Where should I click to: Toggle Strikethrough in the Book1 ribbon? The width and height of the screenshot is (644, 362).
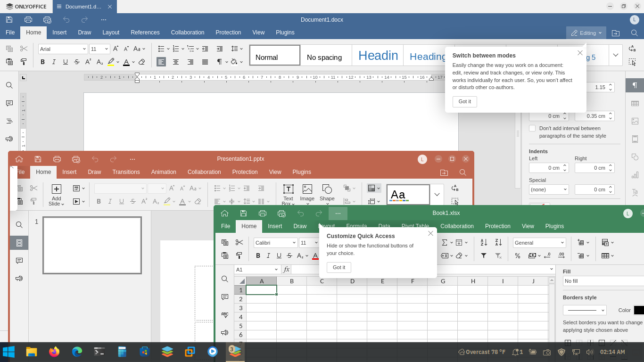(x=289, y=255)
